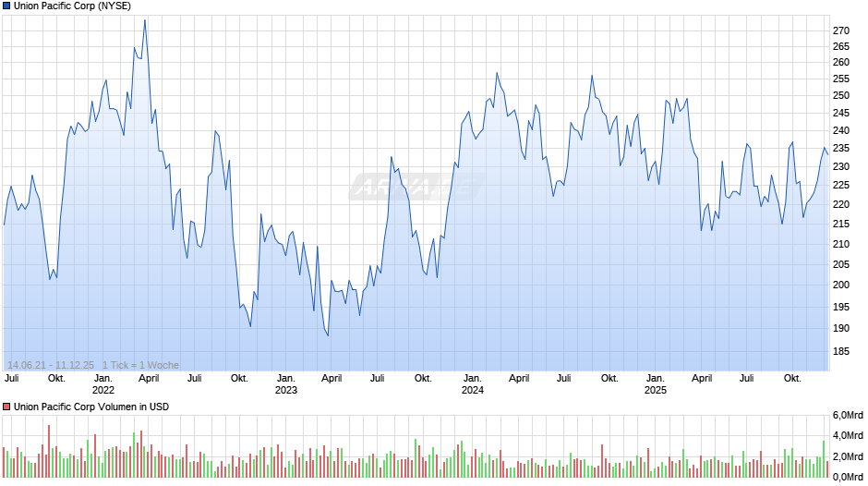Click the 235 price axis label
This screenshot has width=868, height=486.
tap(841, 149)
